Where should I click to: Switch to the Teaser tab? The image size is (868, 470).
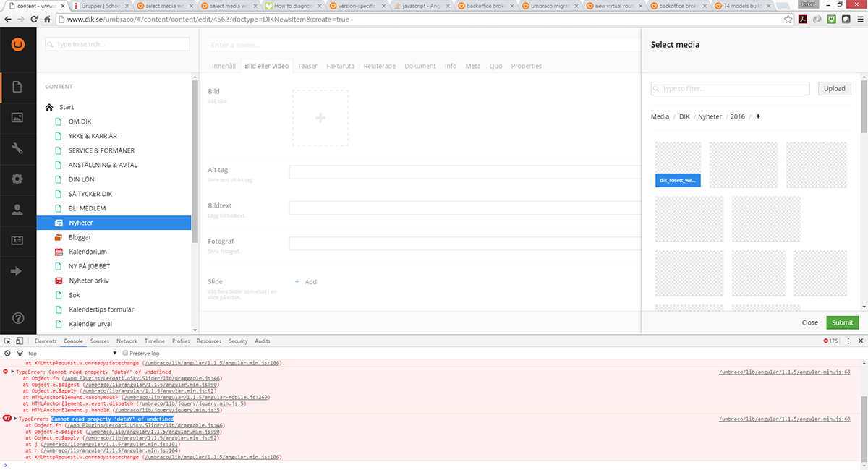tap(307, 66)
